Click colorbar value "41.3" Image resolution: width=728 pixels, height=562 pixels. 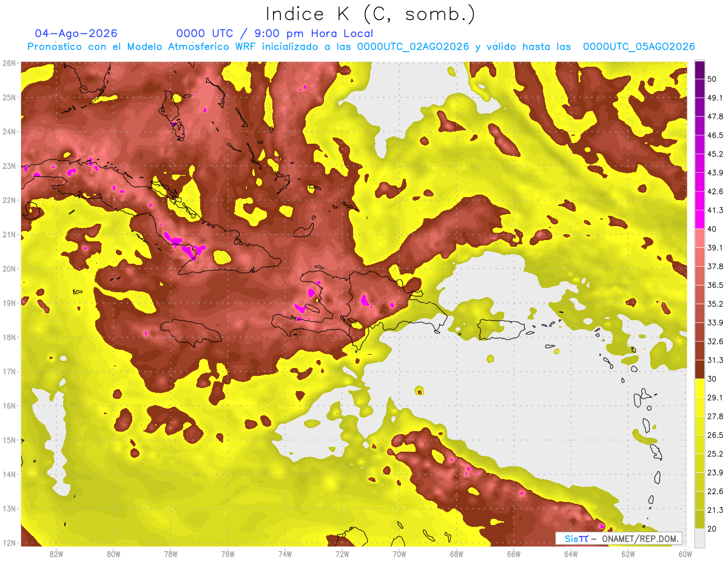point(715,210)
